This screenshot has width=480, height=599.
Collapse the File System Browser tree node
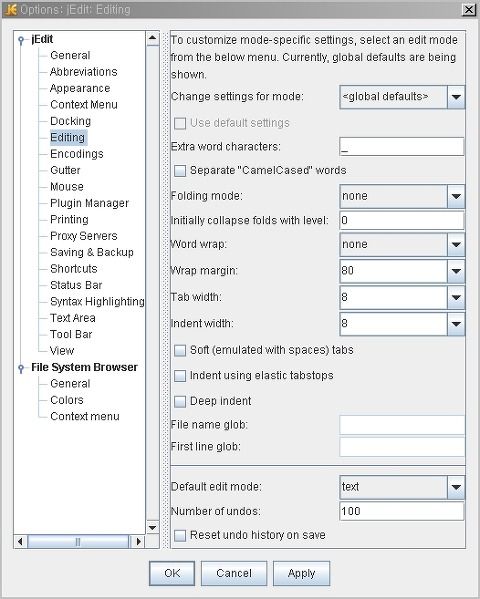pyautogui.click(x=21, y=368)
